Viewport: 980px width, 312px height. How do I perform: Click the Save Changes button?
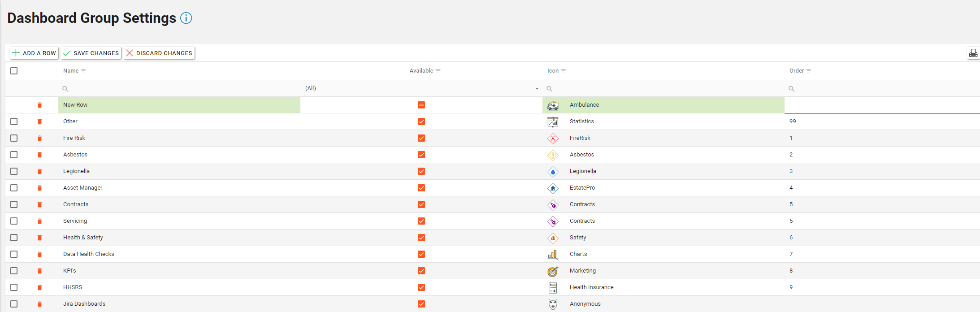point(91,53)
